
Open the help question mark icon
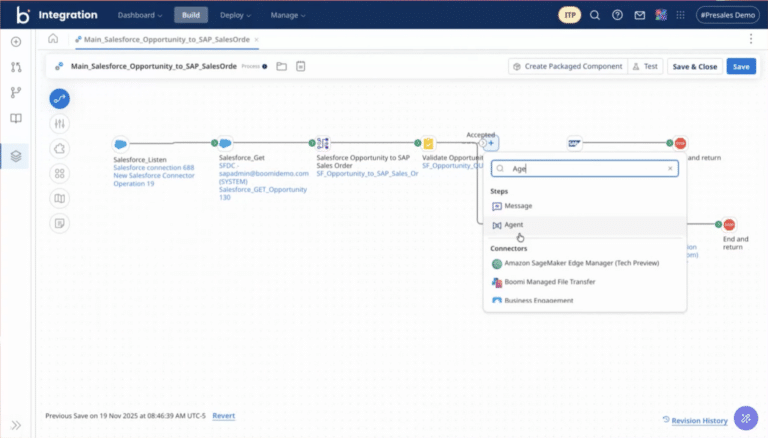click(617, 15)
